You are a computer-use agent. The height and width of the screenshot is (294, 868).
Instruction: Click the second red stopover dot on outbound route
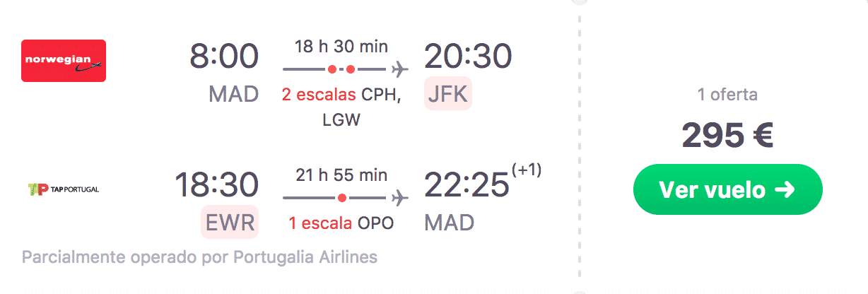pos(351,69)
